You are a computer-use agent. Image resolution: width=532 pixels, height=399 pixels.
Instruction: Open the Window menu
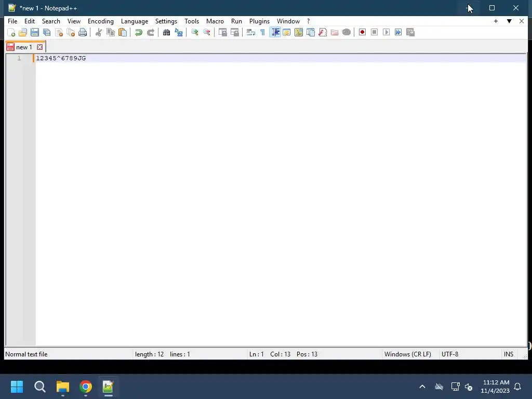coord(288,21)
